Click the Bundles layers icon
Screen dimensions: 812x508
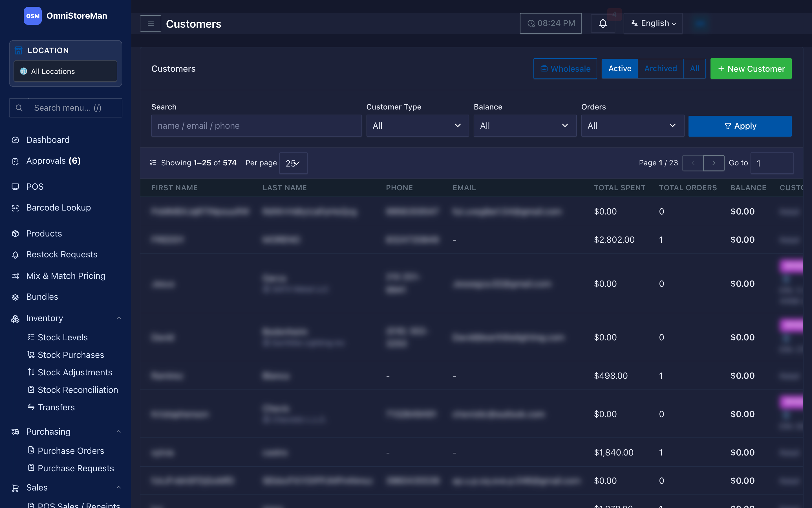click(16, 297)
